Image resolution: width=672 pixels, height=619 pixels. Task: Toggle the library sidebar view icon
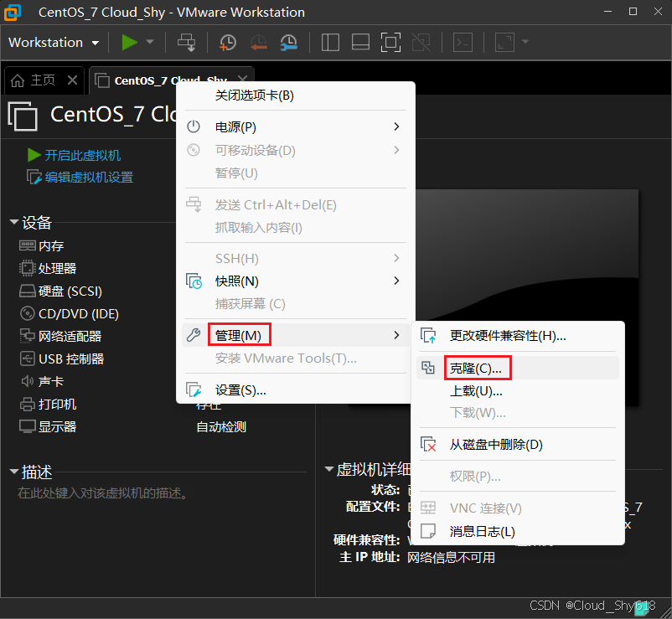pos(330,43)
